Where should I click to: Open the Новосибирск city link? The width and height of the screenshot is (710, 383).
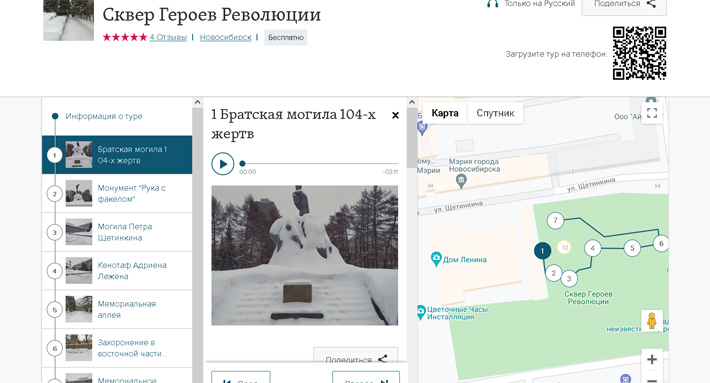click(x=225, y=37)
